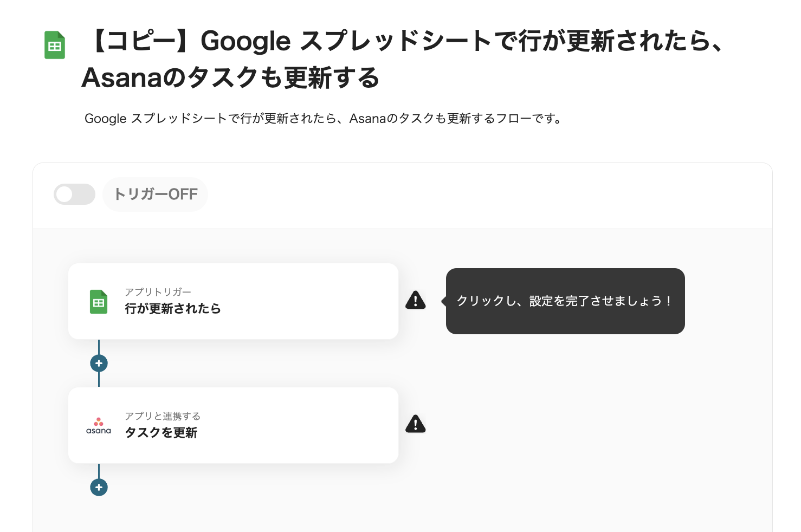Screen dimensions: 801x532
Task: Click the Asana logo in the action card
Action: (x=99, y=426)
